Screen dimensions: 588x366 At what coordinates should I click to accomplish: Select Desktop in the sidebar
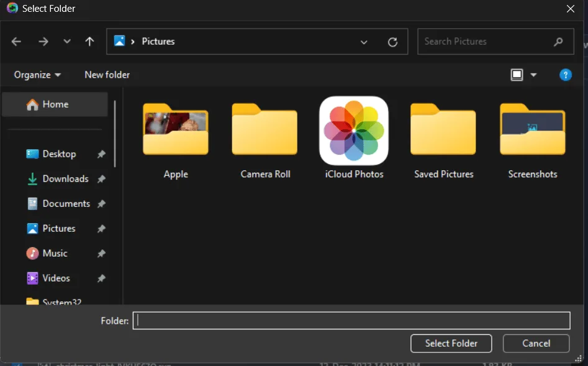pos(59,154)
